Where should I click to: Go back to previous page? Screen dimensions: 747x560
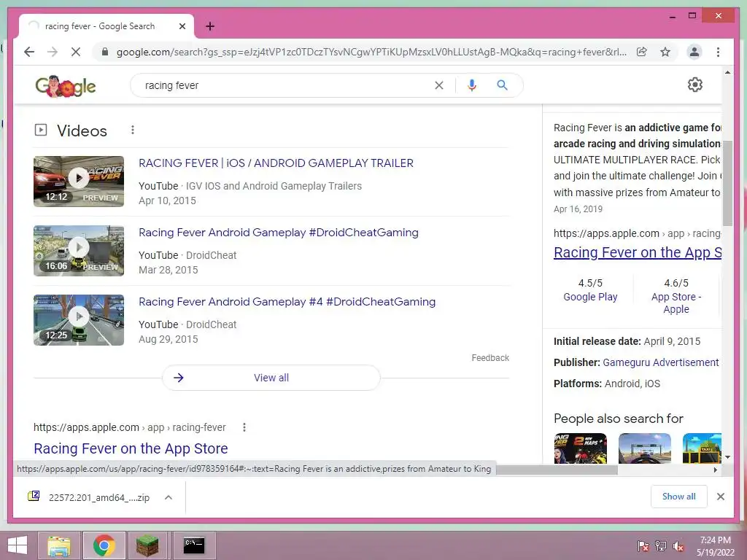[x=29, y=52]
